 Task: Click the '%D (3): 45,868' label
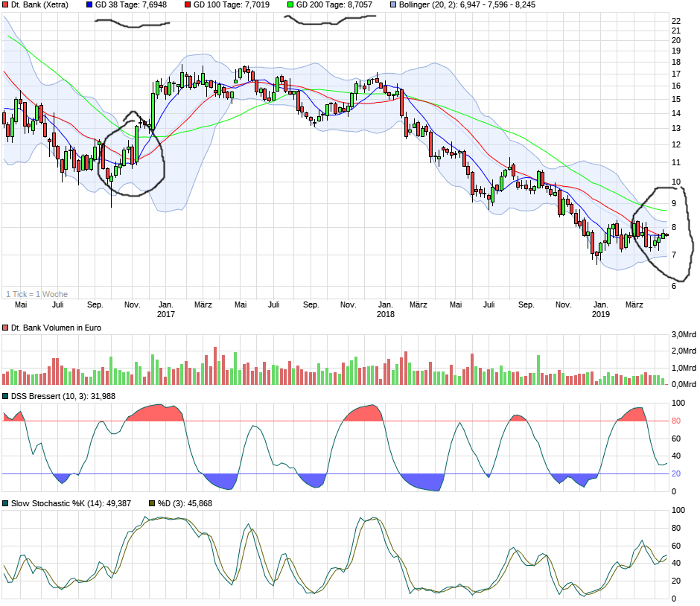tap(185, 503)
